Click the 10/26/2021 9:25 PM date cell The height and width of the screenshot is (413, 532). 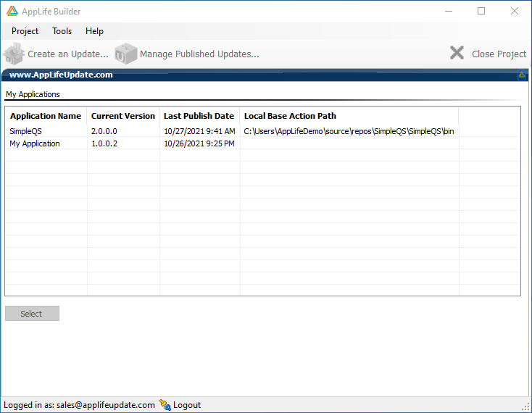[199, 143]
